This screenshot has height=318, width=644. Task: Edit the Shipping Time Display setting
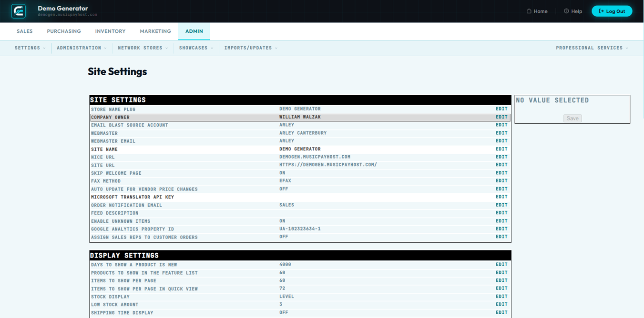pyautogui.click(x=501, y=313)
